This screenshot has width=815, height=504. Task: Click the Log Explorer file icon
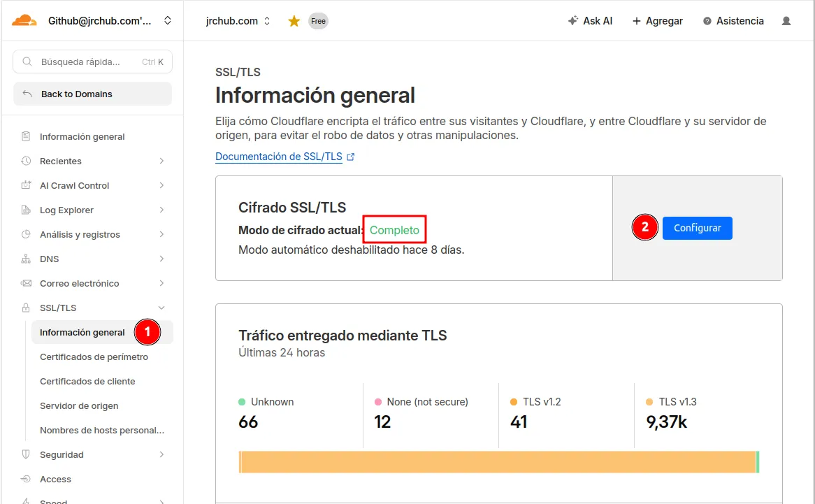point(25,210)
